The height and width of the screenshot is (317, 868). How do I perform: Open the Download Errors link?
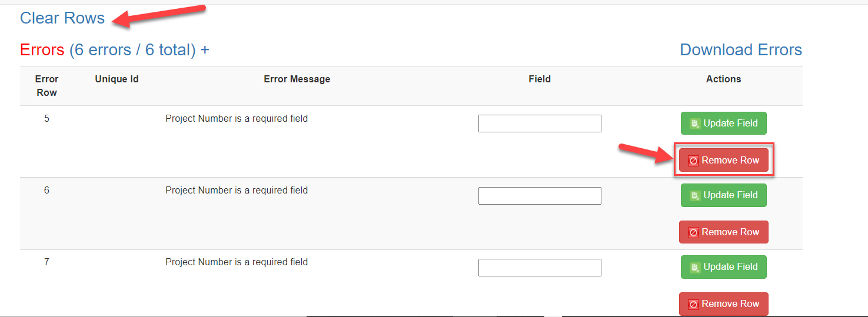point(740,50)
